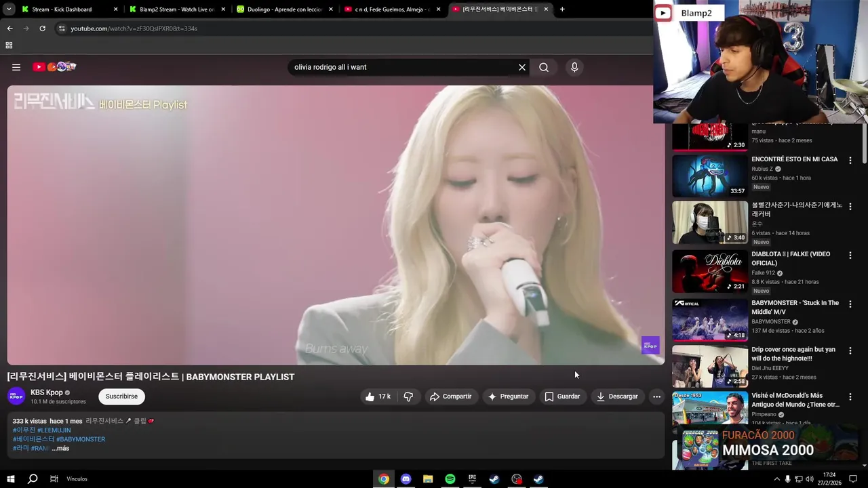Viewport: 868px width, 488px height.
Task: Start voice search with microphone
Action: 574,67
